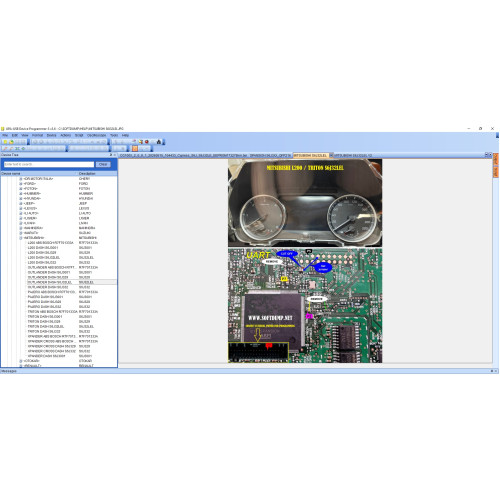Expand the LI AUTO tree node
500x500 pixels.
(21, 213)
